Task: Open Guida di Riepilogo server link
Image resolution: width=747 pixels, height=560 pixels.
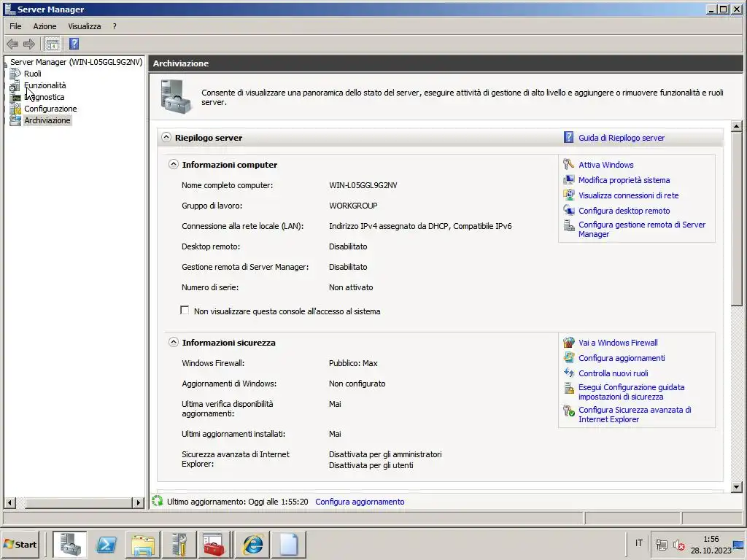Action: click(622, 138)
